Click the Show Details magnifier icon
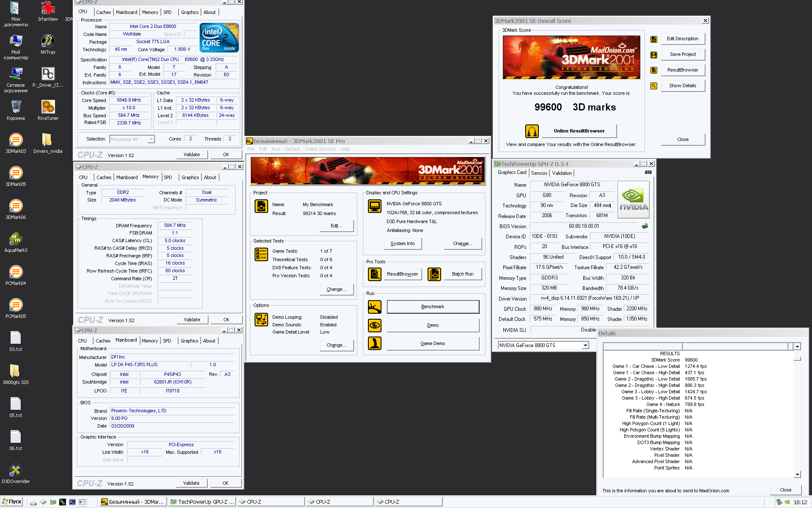This screenshot has width=812, height=508. click(x=654, y=86)
